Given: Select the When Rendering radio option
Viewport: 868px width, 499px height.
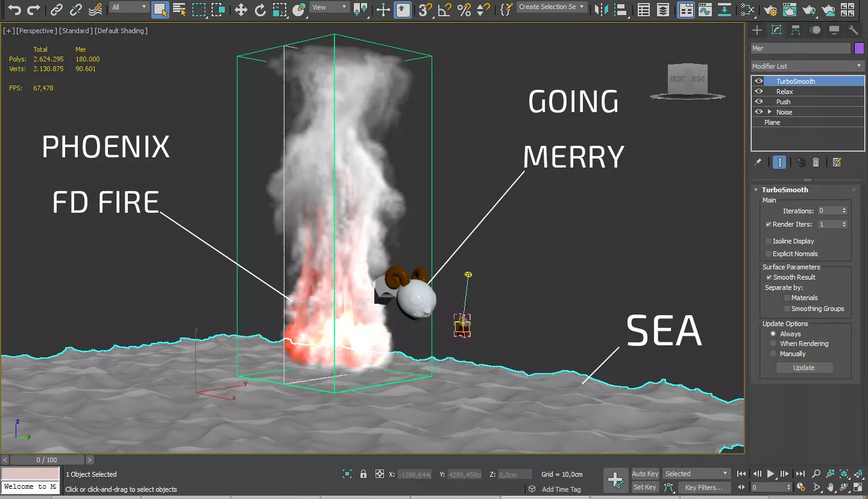Looking at the screenshot, I should (x=773, y=344).
